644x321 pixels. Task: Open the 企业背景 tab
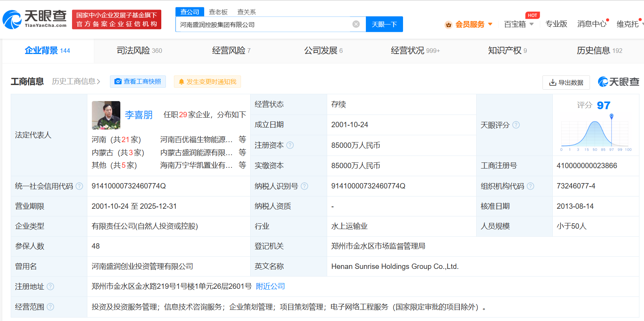(48, 51)
